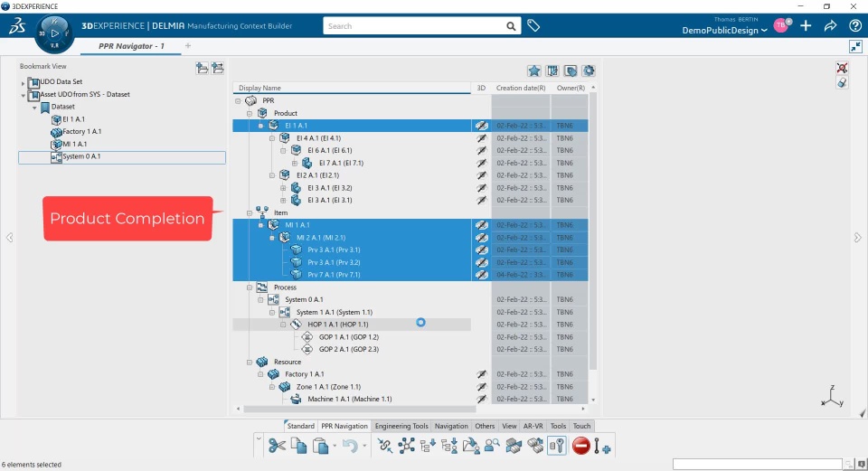This screenshot has height=471, width=868.
Task: Click the Paste clipboard tool
Action: point(320,446)
